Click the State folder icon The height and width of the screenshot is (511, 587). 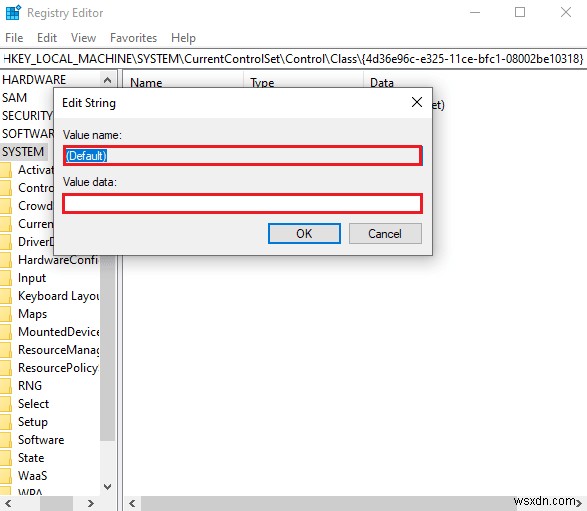[6, 457]
